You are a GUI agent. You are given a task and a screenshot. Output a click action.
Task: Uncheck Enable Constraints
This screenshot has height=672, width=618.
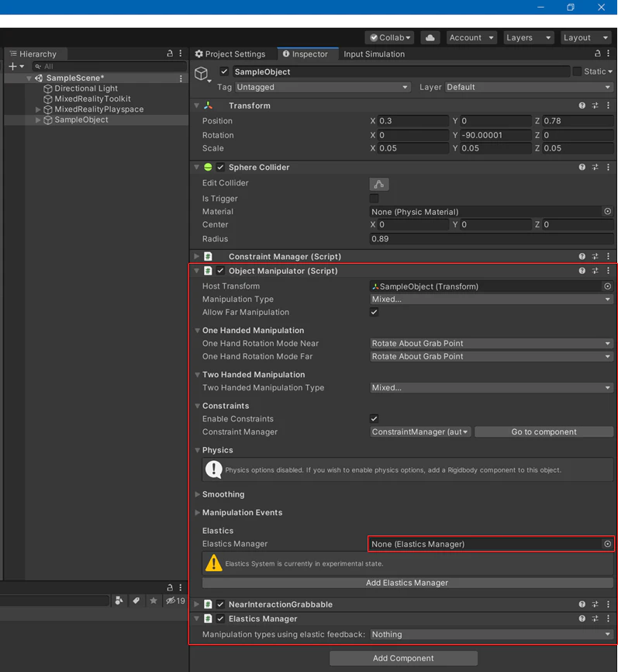pos(374,419)
